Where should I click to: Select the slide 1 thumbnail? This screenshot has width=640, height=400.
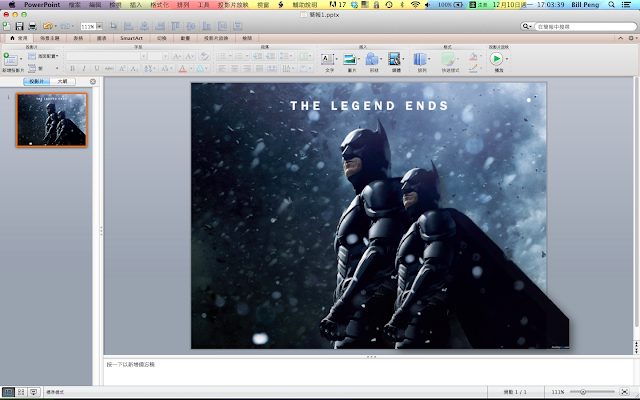click(x=51, y=120)
